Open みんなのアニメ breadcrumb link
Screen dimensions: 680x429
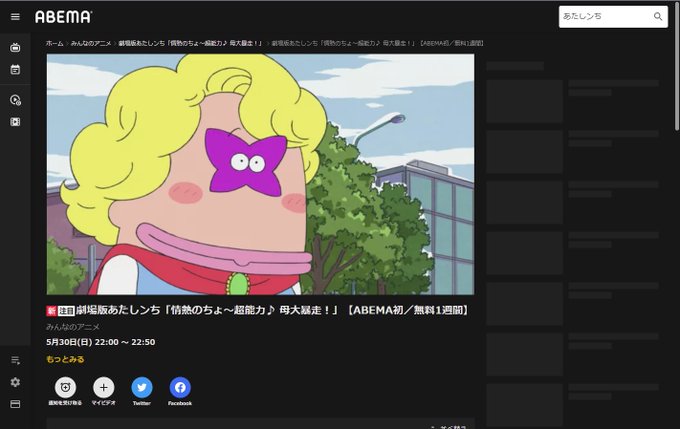click(x=91, y=43)
